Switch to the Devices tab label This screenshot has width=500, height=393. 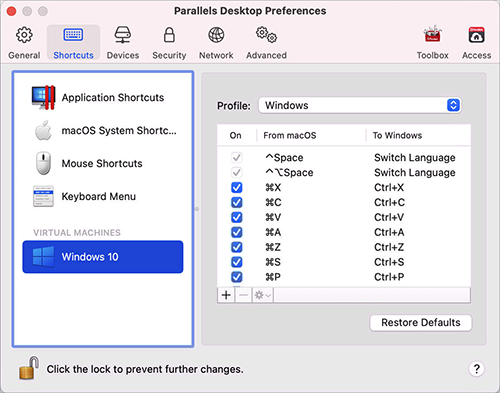(123, 55)
